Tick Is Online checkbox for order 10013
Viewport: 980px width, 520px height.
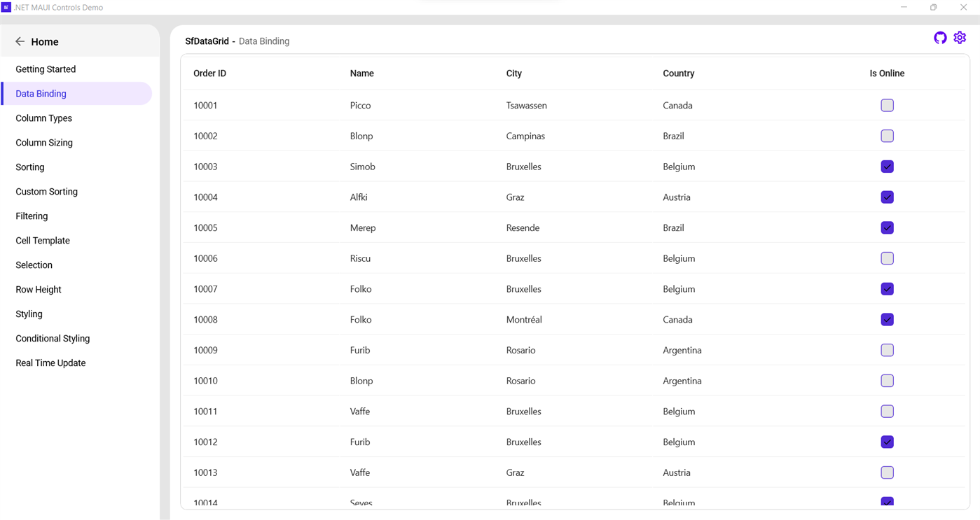click(x=887, y=472)
